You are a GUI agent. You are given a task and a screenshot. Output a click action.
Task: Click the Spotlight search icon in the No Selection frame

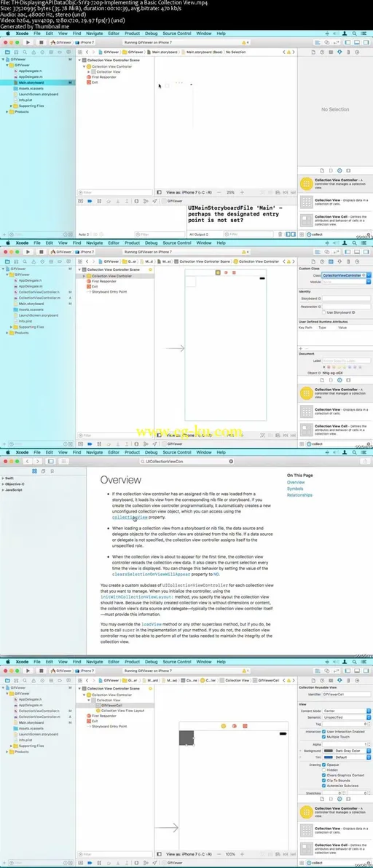(356, 33)
